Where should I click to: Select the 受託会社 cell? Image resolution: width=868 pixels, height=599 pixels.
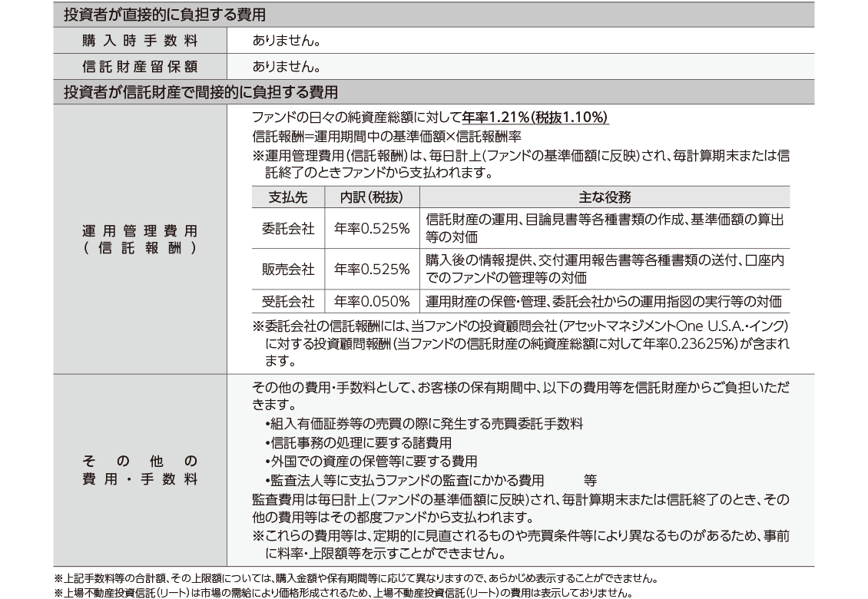click(288, 301)
